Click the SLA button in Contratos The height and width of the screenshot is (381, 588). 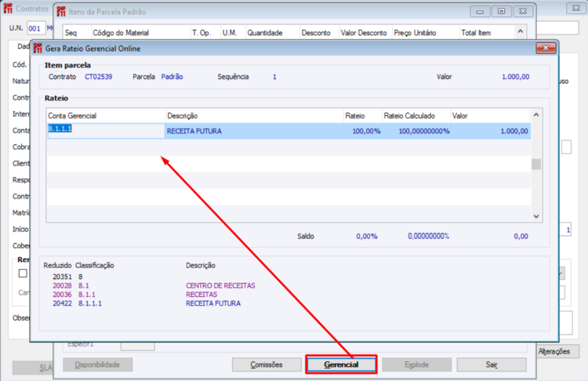pyautogui.click(x=33, y=368)
